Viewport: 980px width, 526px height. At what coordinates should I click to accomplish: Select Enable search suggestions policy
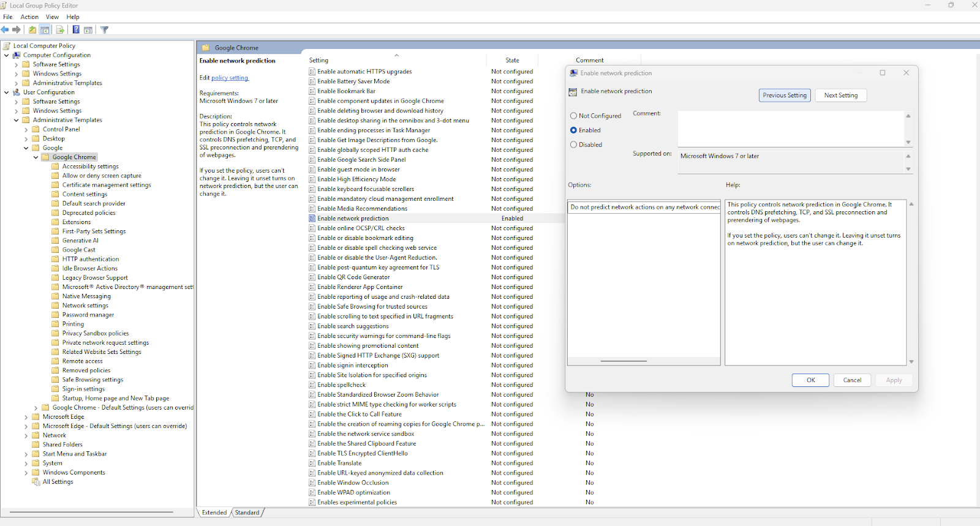coord(353,326)
